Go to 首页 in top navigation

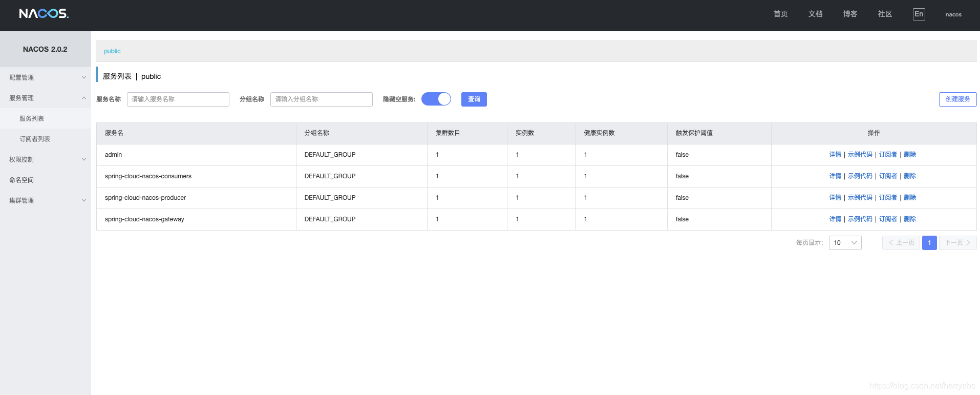point(780,14)
